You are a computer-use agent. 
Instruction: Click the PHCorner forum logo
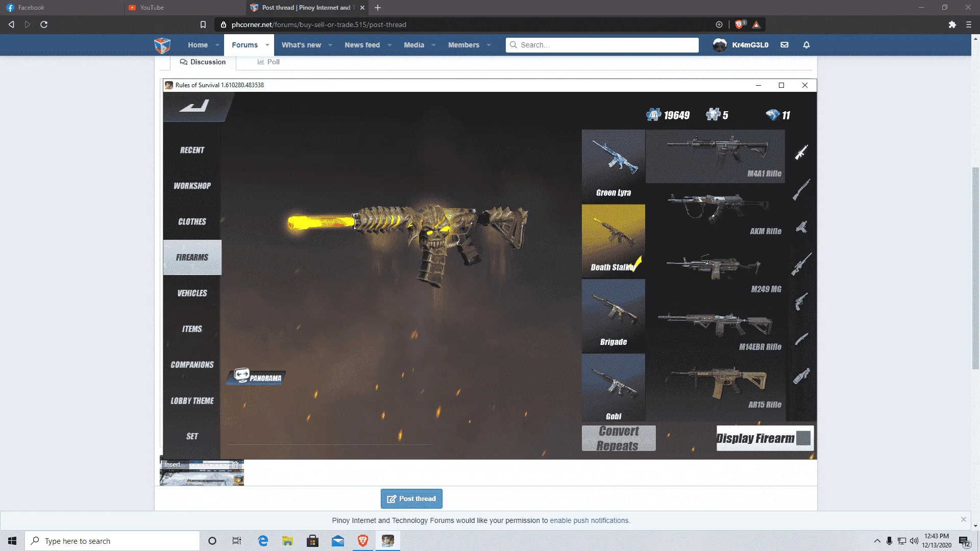coord(162,45)
